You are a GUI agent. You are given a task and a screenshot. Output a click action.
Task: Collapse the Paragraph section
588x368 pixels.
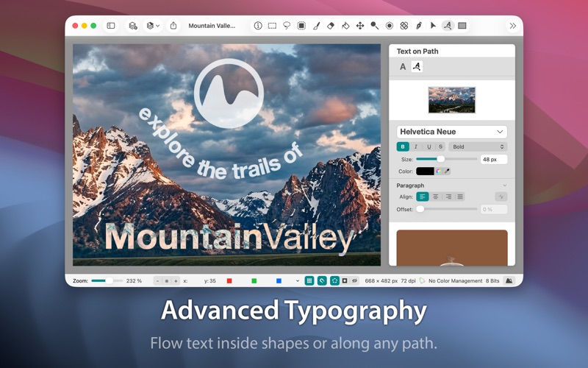[504, 185]
